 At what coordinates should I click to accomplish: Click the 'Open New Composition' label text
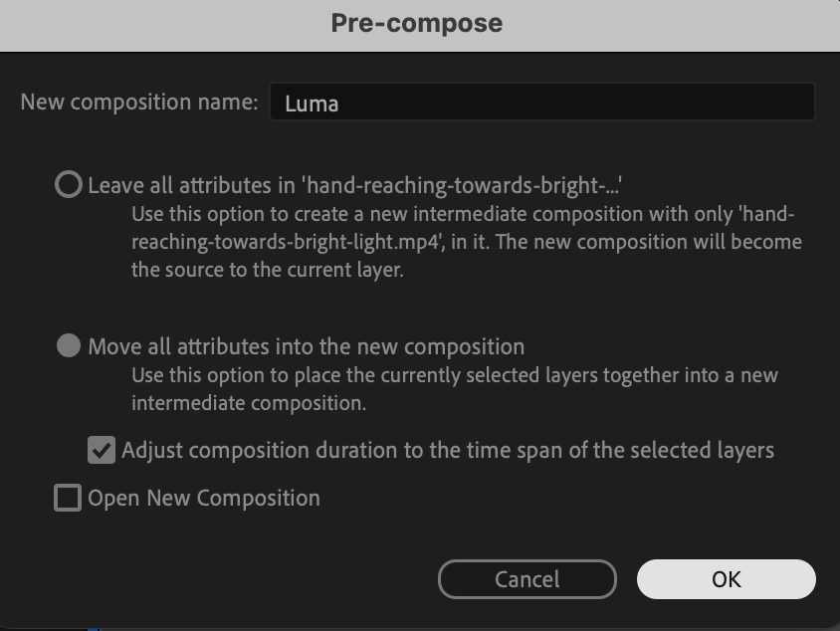coord(204,498)
